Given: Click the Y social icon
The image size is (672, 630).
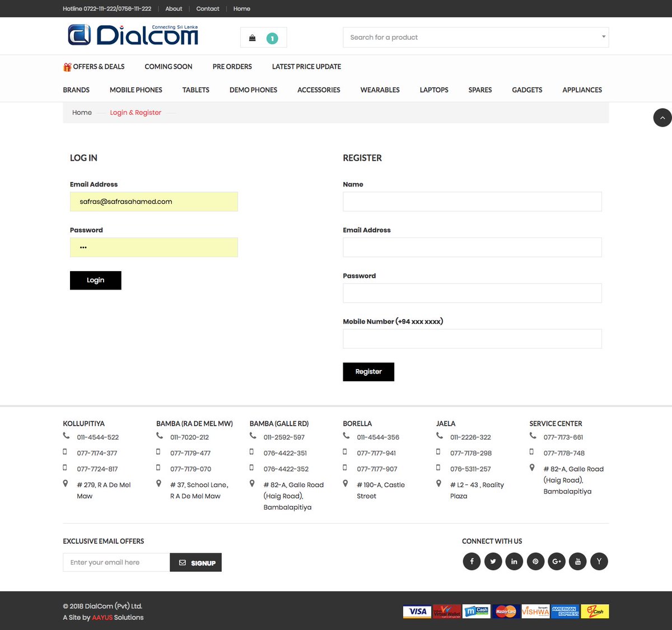Looking at the screenshot, I should pos(599,561).
